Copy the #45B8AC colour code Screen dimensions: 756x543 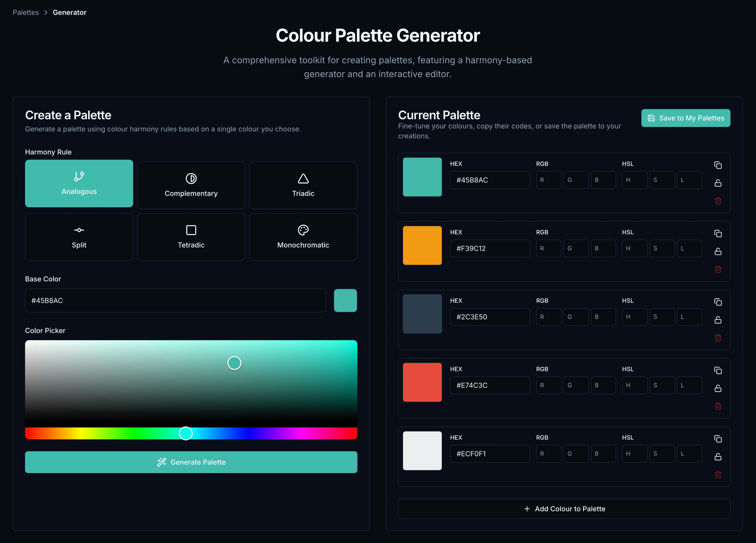coord(718,165)
